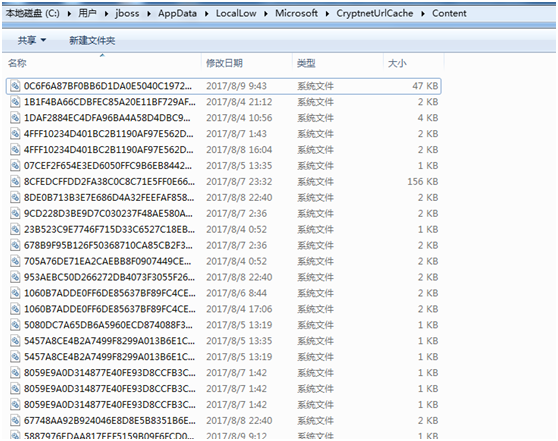This screenshot has height=441, width=558.
Task: Navigate to the AppData breadcrumb folder
Action: (x=177, y=14)
